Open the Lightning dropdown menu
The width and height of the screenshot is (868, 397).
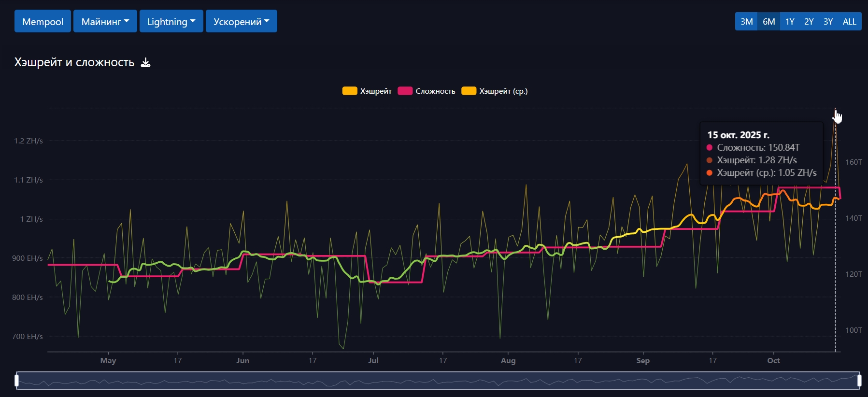click(x=171, y=22)
